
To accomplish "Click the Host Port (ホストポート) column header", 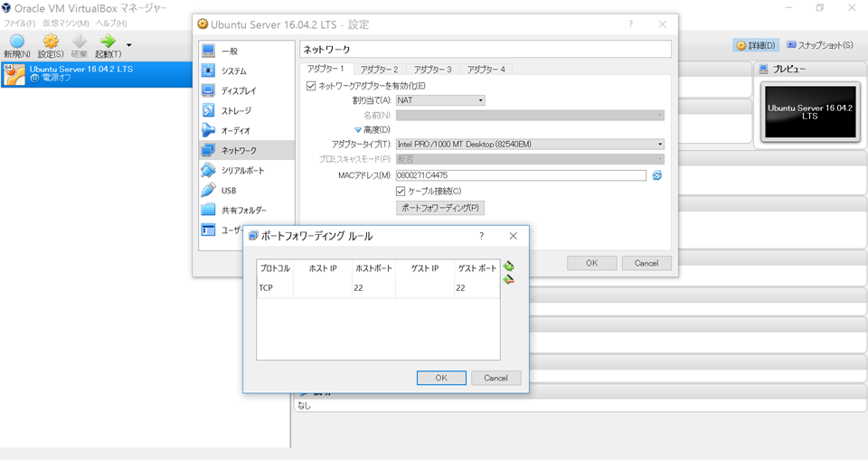I will (373, 268).
